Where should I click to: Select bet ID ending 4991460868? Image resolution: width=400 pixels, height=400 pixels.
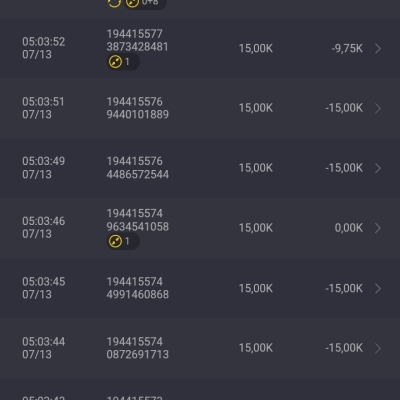(138, 288)
